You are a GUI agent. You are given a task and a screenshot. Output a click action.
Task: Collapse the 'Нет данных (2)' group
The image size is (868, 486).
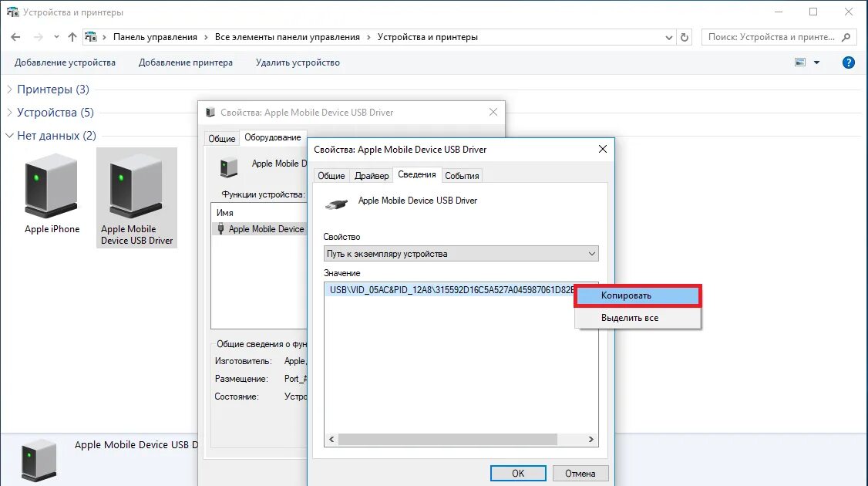[9, 135]
